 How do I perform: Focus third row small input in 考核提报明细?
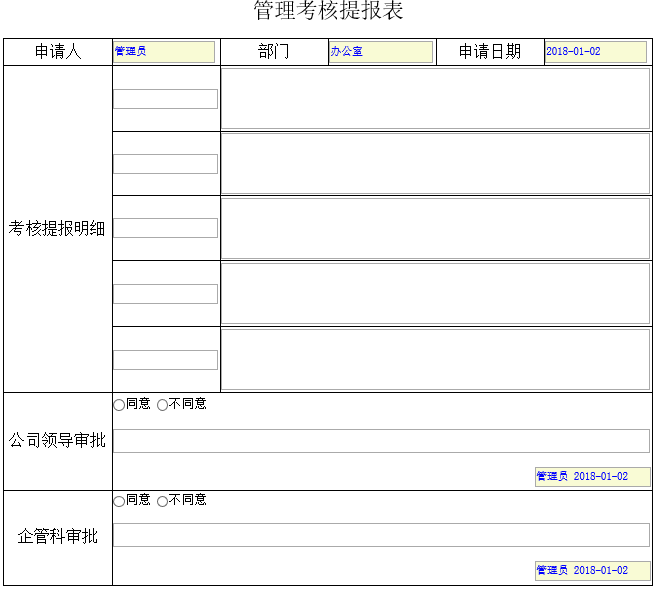coord(165,228)
